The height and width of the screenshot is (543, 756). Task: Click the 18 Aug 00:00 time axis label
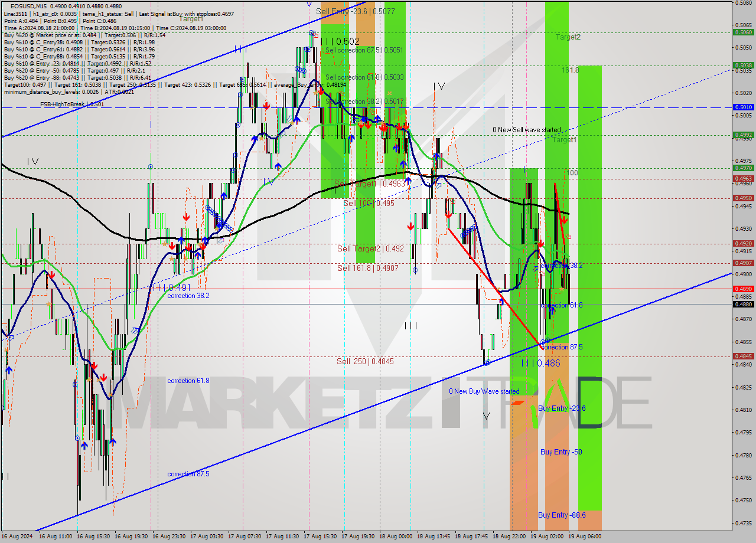397,537
